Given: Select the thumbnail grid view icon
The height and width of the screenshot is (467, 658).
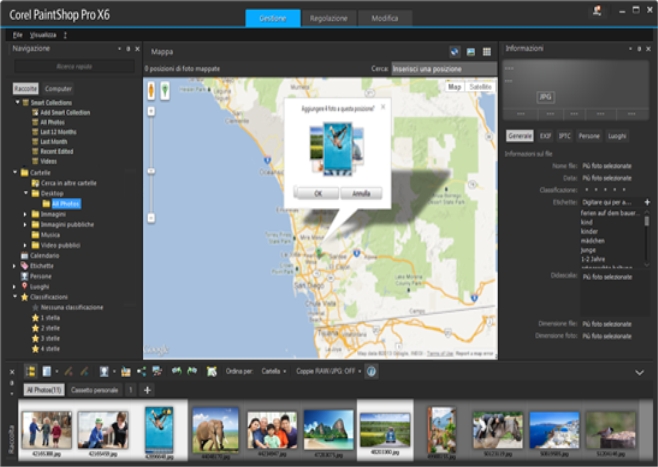Looking at the screenshot, I should pos(487,51).
